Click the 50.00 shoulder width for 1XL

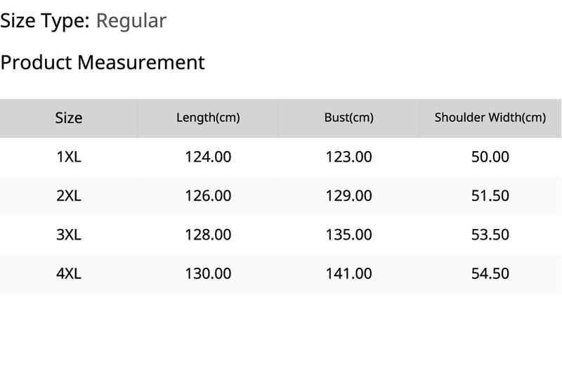coord(490,157)
